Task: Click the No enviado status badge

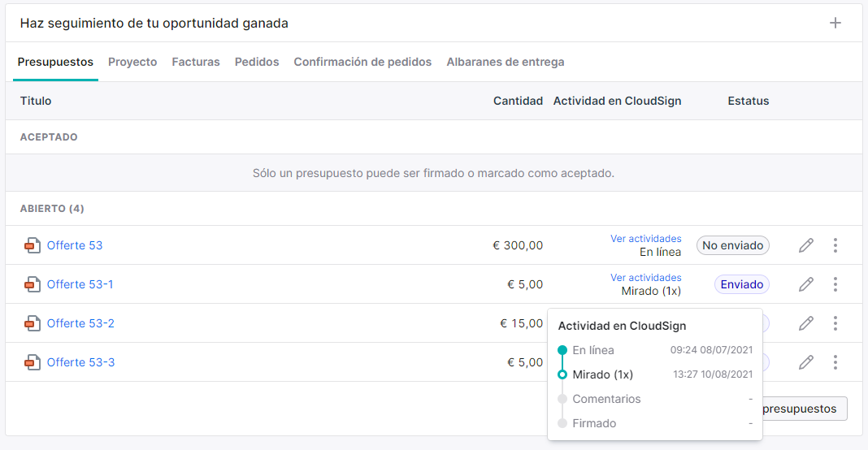Action: 733,245
